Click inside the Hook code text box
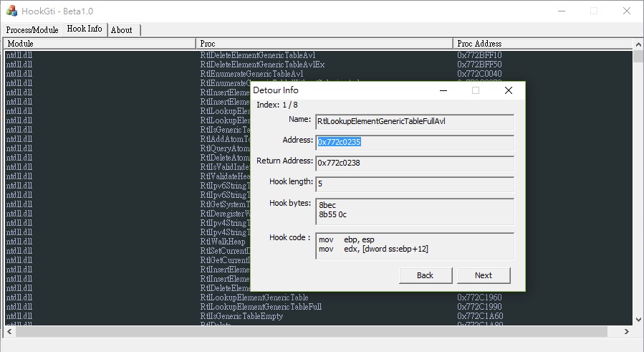The width and height of the screenshot is (644, 352). click(414, 245)
